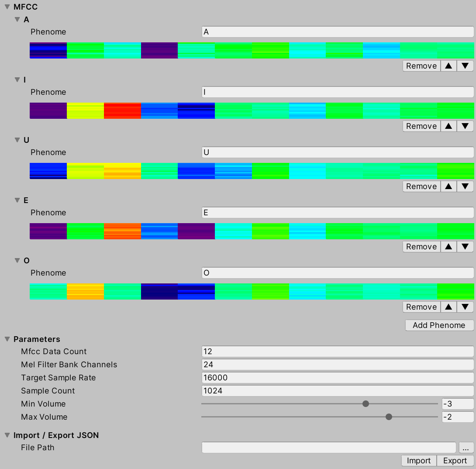The width and height of the screenshot is (476, 469).
Task: Move phoneme U up with arrow
Action: 448,186
